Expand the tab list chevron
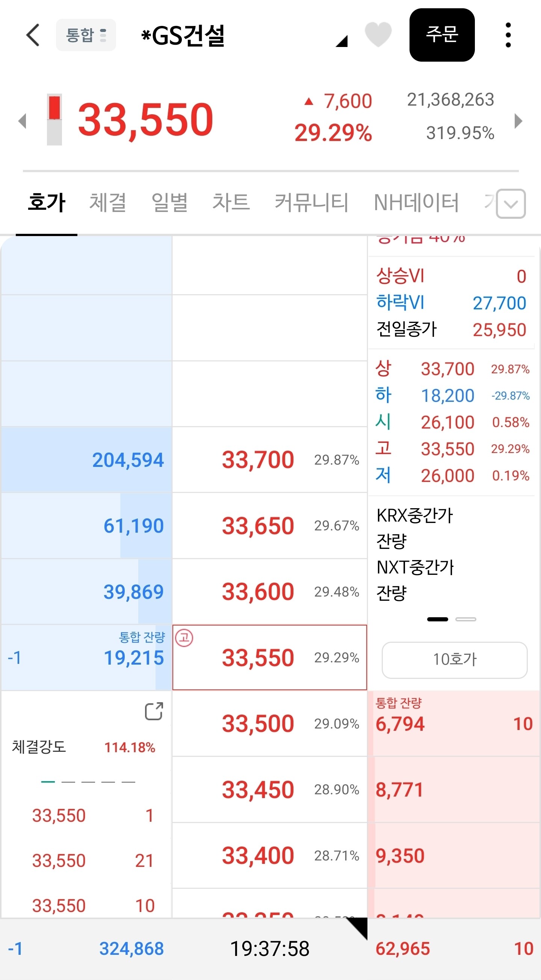This screenshot has width=541, height=980. pos(511,204)
